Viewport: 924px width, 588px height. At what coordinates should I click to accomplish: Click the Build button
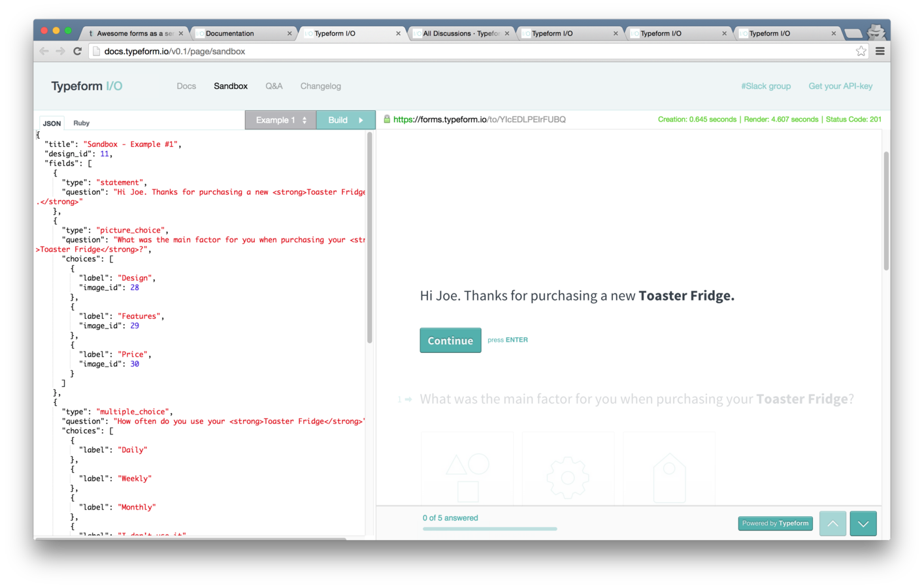click(x=346, y=120)
